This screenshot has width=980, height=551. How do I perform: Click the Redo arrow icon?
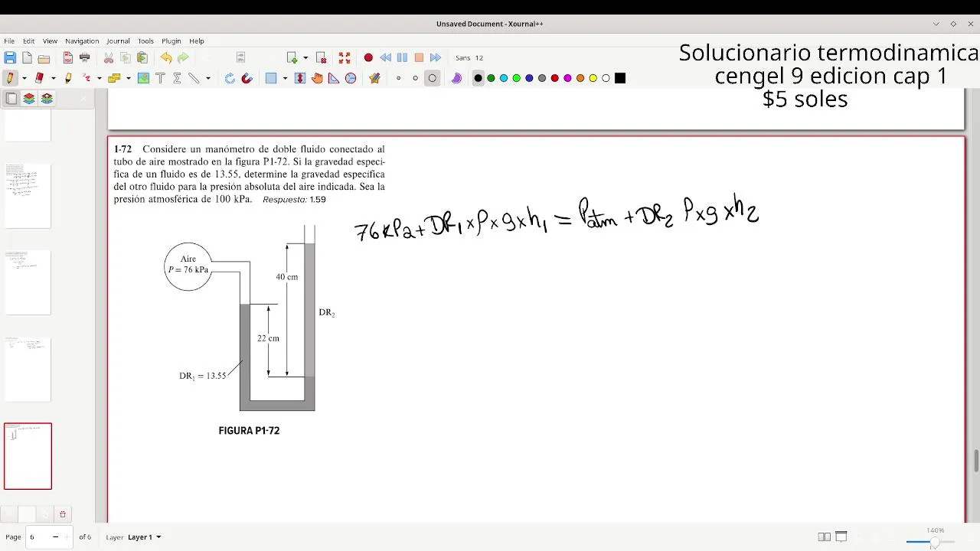(x=183, y=57)
